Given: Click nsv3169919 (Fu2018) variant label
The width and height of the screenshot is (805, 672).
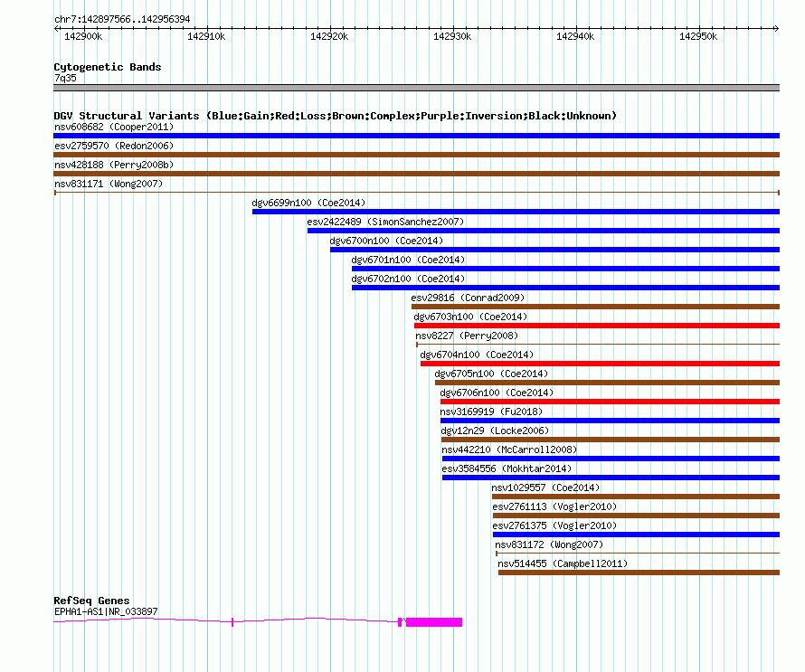Looking at the screenshot, I should click(491, 412).
